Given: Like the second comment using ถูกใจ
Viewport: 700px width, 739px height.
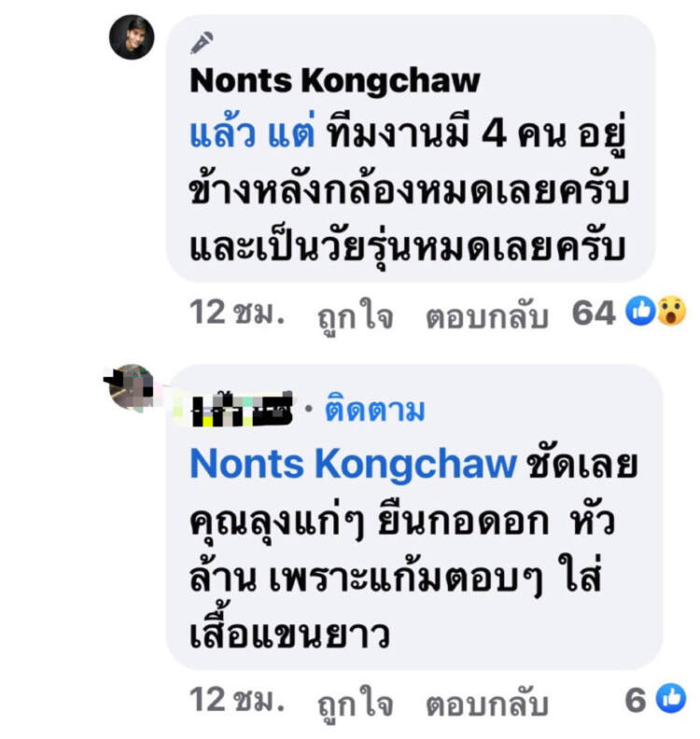Looking at the screenshot, I should pyautogui.click(x=356, y=703).
